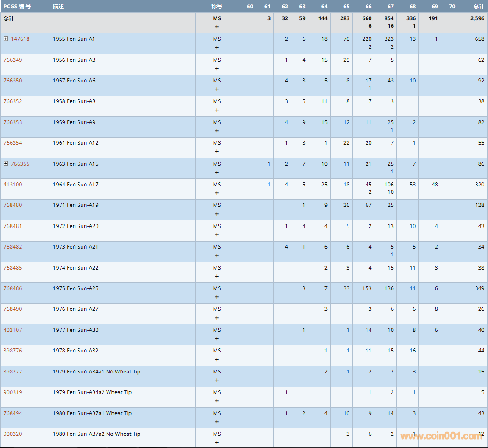Click PCGS number 766350
488x448 pixels.
13,81
